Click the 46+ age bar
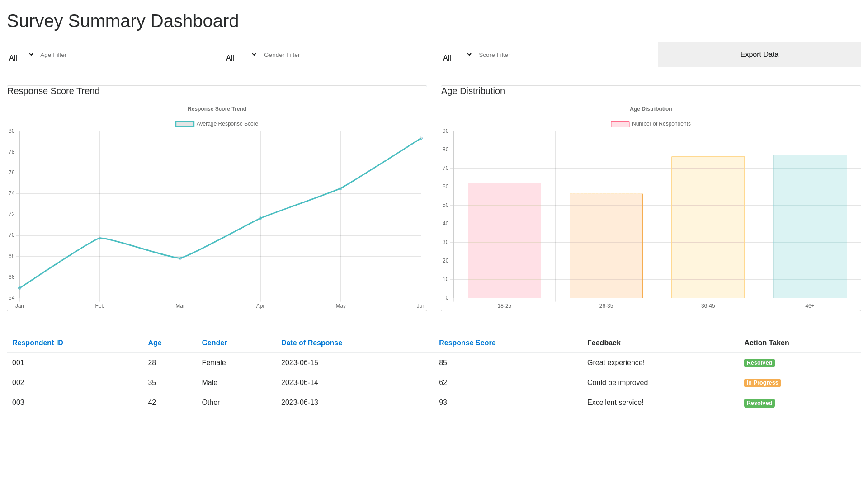 pyautogui.click(x=809, y=226)
